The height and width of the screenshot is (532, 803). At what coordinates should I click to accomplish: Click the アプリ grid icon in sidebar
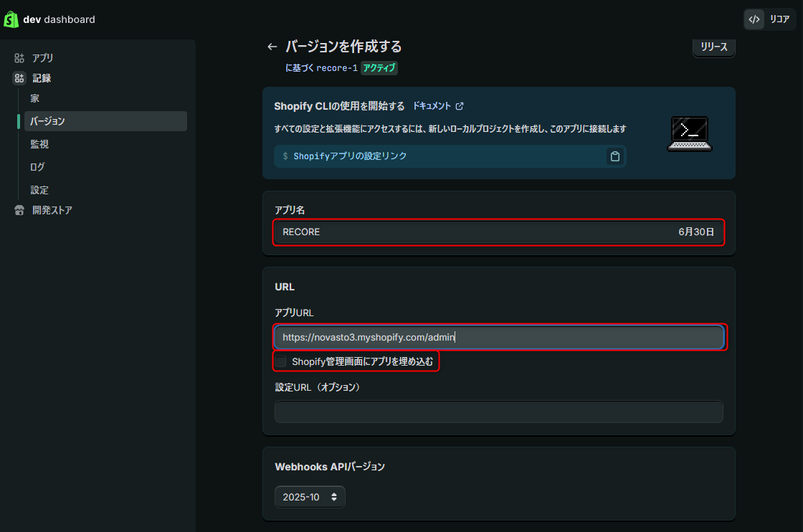tap(19, 58)
